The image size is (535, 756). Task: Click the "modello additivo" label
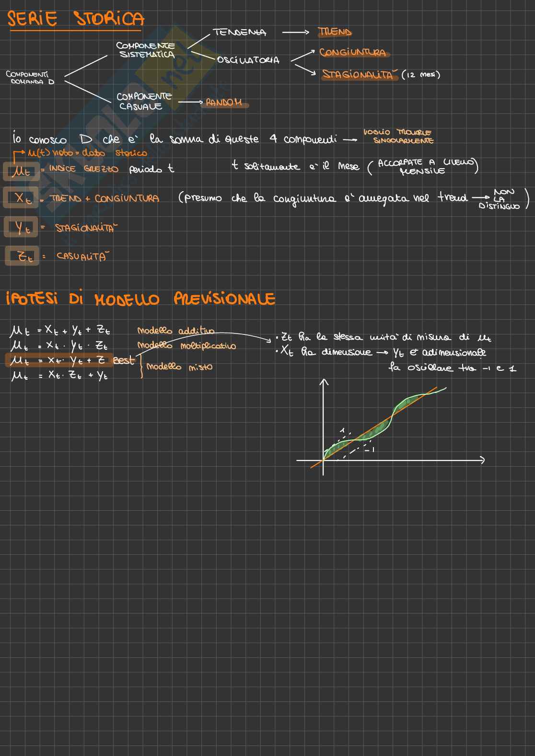pyautogui.click(x=175, y=331)
